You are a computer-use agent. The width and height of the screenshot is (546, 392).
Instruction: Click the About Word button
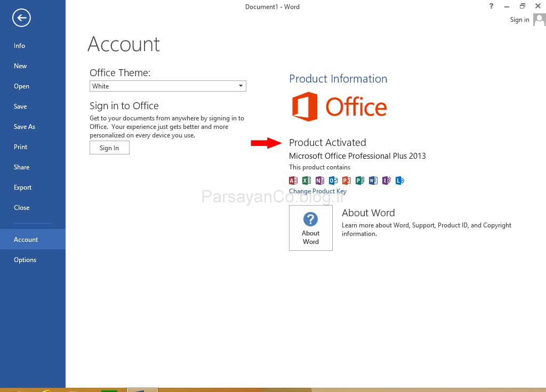311,228
